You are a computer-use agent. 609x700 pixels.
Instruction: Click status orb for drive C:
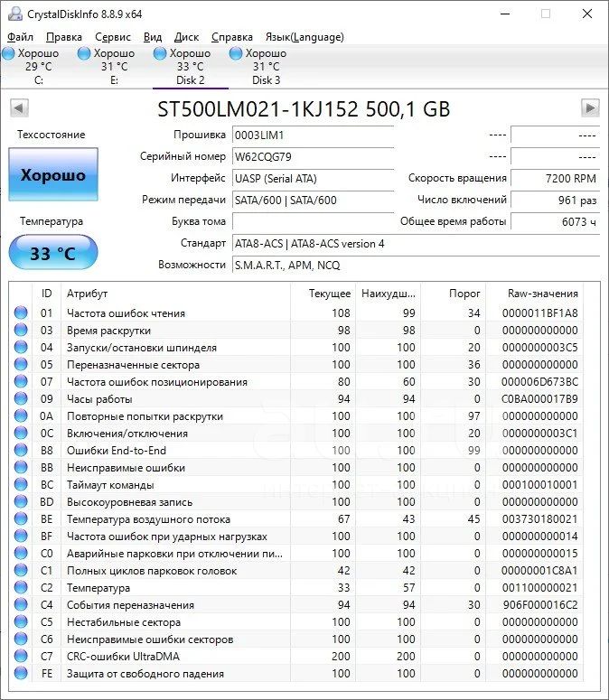pos(9,54)
